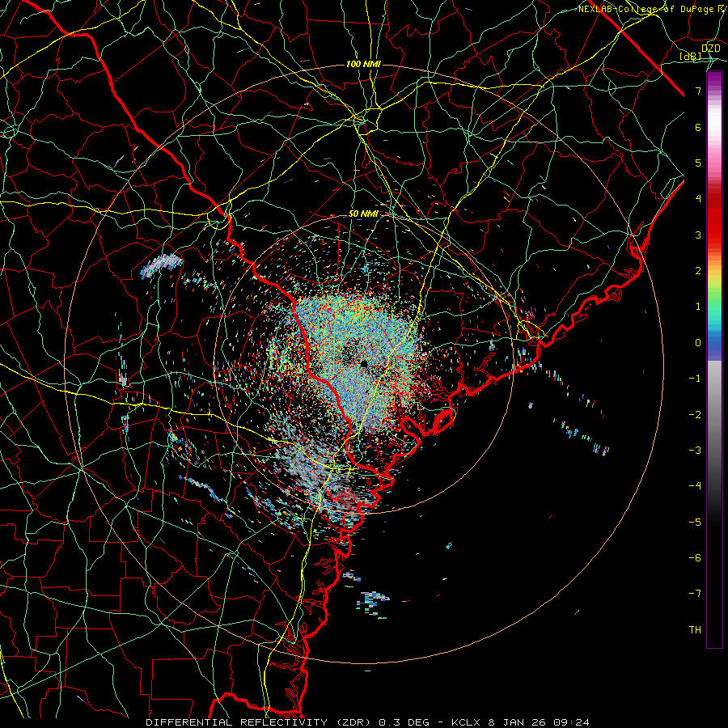The height and width of the screenshot is (728, 728).
Task: Click the "-2" value on the color scale
Action: pos(695,414)
